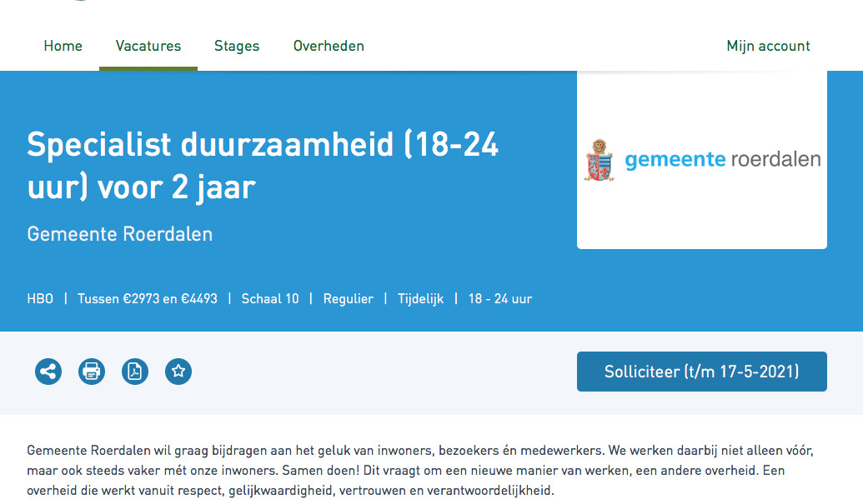Print the vacancy with the printer icon
The image size is (863, 504).
92,372
